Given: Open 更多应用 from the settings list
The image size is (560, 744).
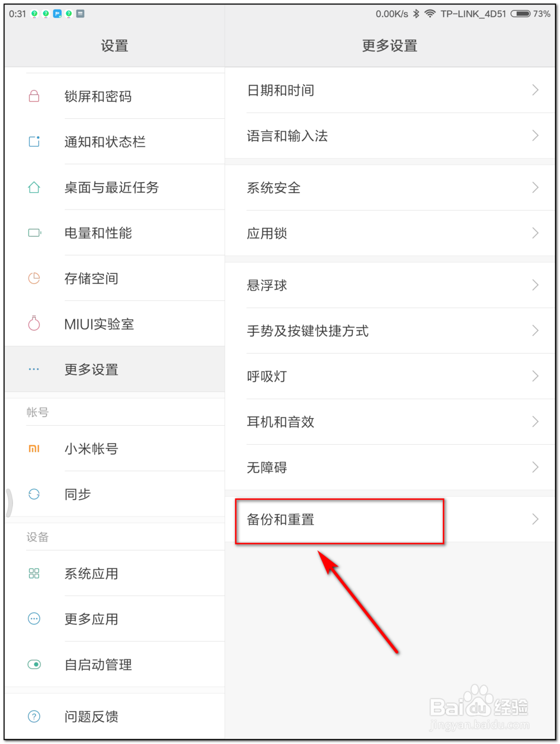Looking at the screenshot, I should pos(91,619).
